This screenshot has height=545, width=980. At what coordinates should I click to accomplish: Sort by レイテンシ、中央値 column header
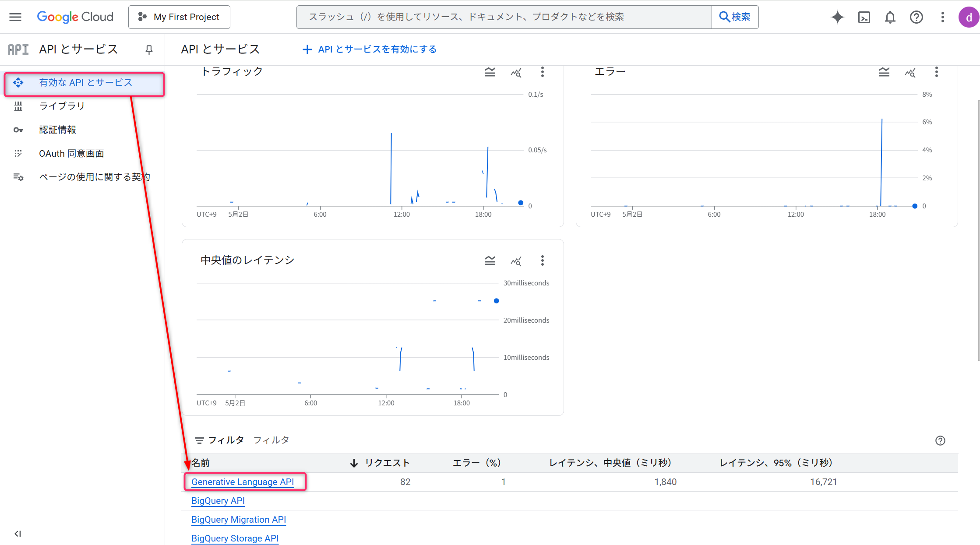pos(610,463)
